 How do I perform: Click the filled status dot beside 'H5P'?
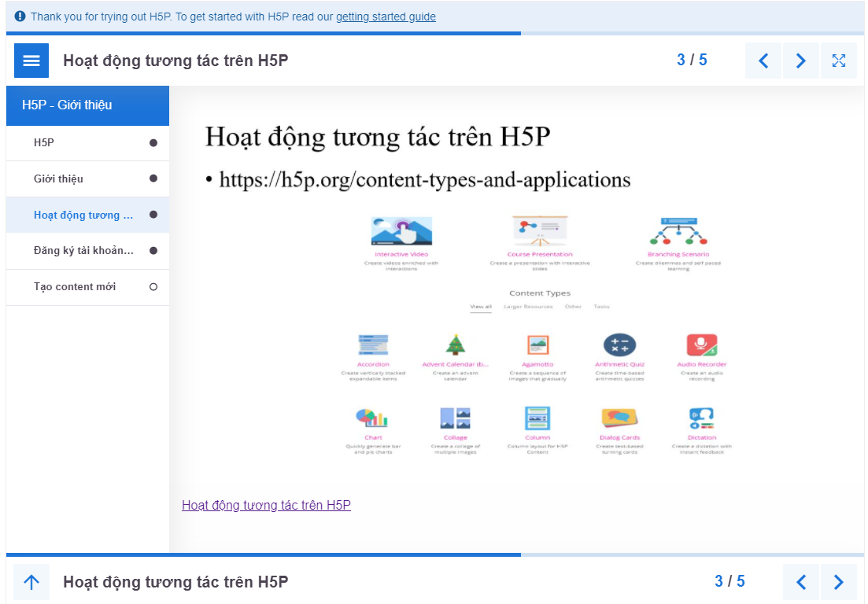[x=153, y=142]
